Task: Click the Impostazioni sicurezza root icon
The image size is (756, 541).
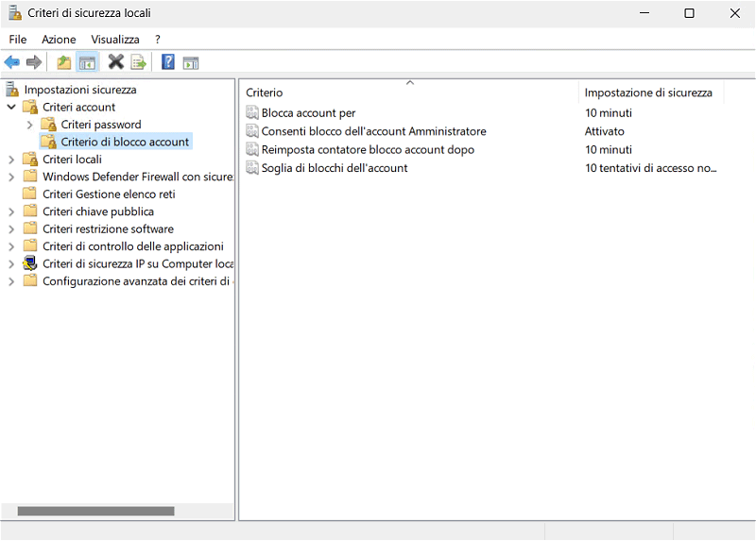Action: tap(12, 89)
